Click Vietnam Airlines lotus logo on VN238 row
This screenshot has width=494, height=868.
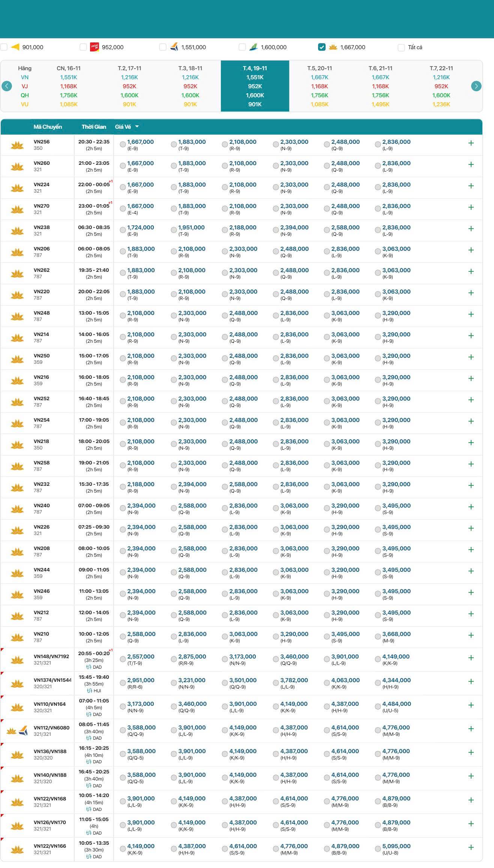click(x=17, y=231)
